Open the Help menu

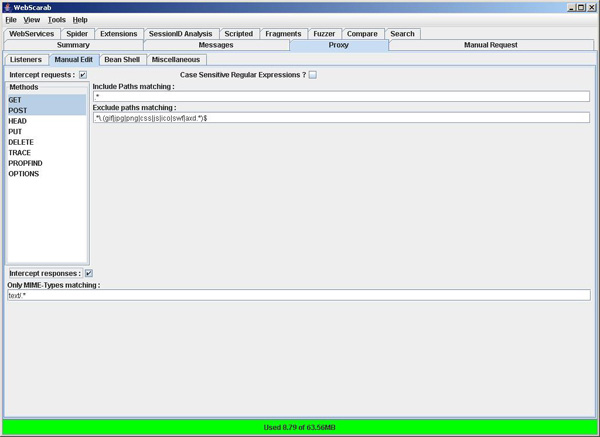(x=80, y=20)
